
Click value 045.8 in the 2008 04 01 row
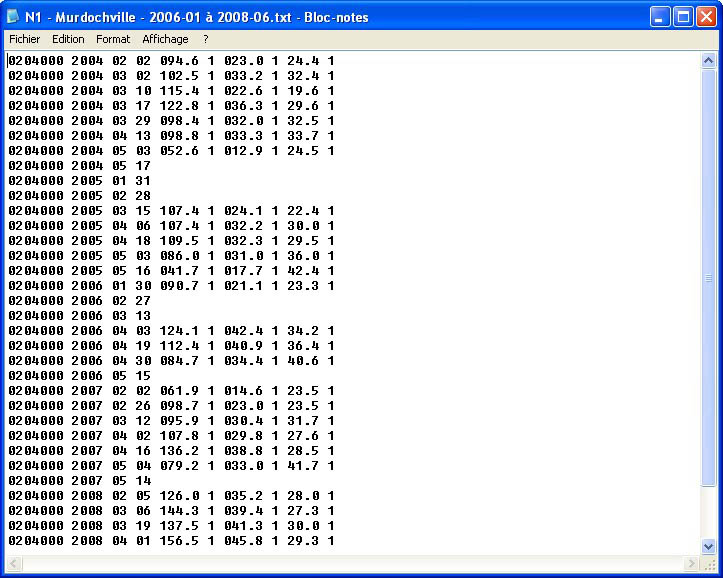243,541
